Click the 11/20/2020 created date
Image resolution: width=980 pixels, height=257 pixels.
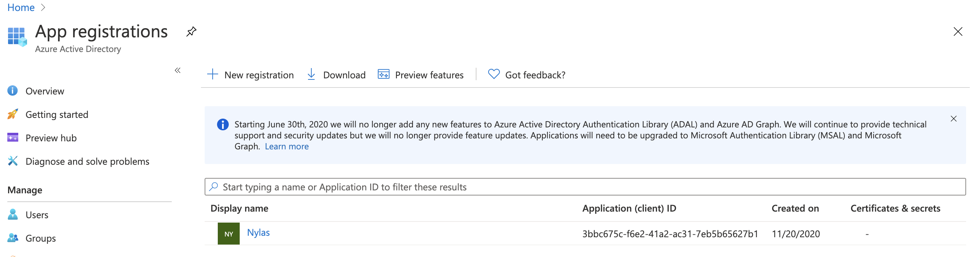tap(795, 234)
